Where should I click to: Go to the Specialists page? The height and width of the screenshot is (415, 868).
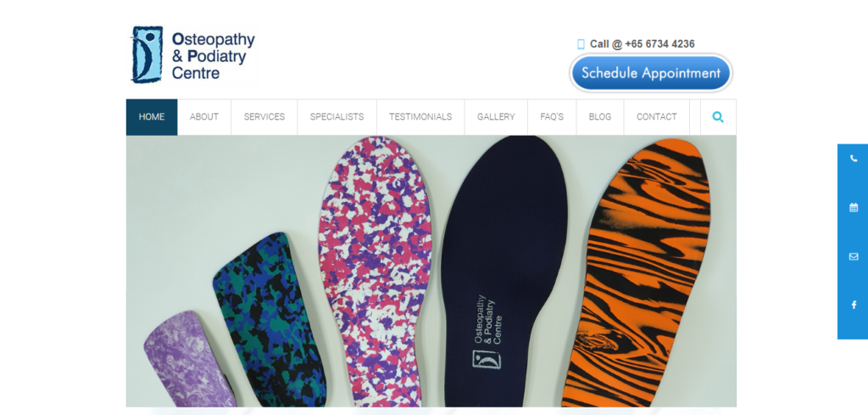click(337, 117)
